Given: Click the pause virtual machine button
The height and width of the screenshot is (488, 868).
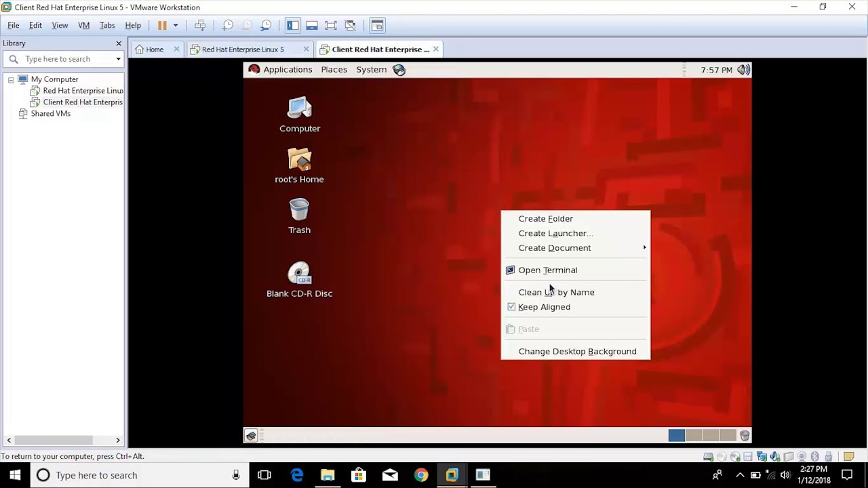Looking at the screenshot, I should pos(162,26).
